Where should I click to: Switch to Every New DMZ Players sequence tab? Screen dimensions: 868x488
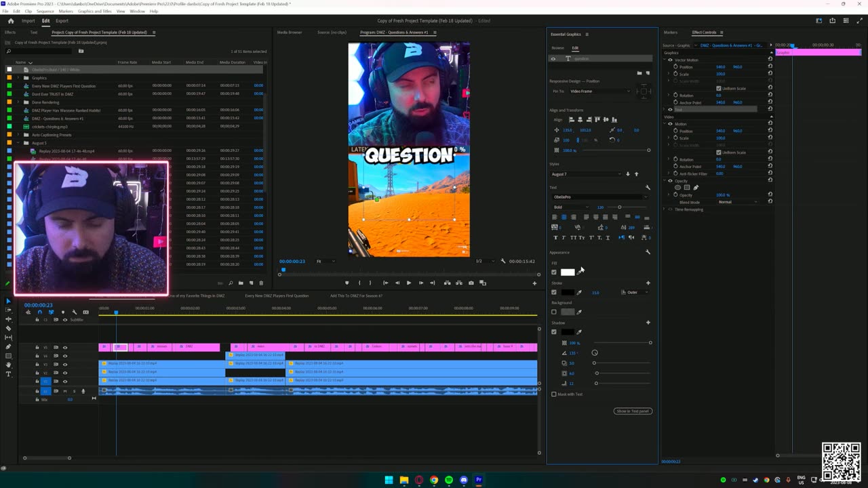pos(277,296)
